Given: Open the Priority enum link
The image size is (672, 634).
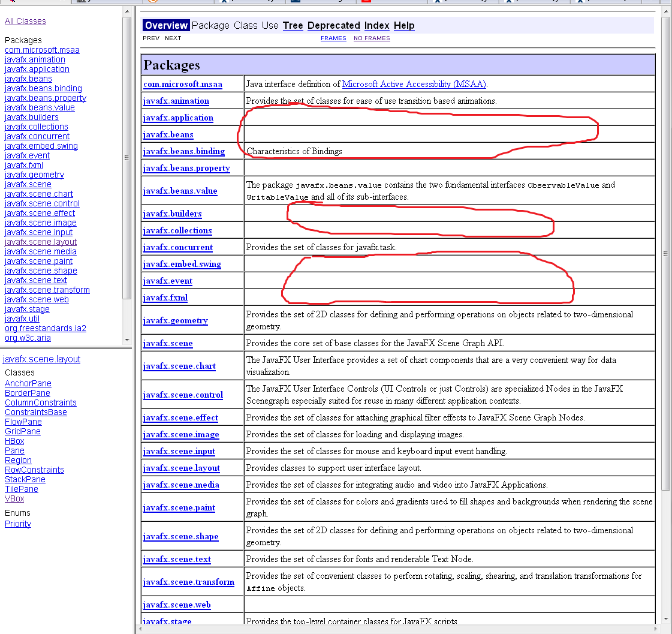Looking at the screenshot, I should [18, 524].
